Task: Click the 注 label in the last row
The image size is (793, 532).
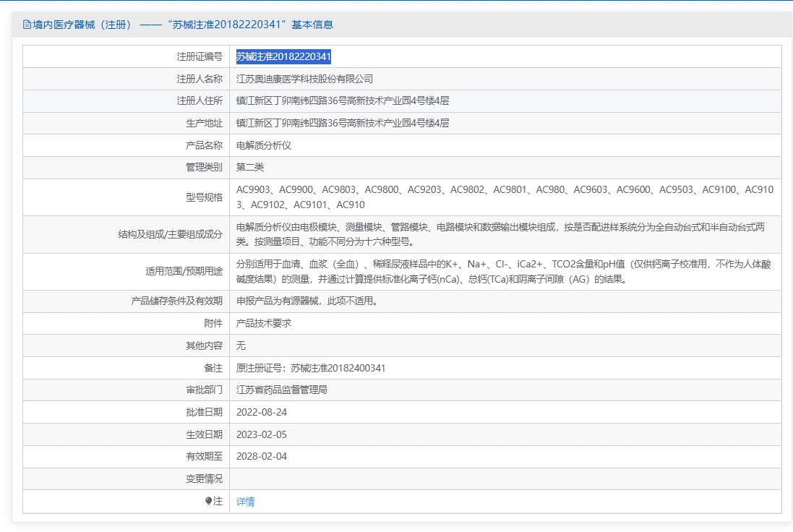Action: pos(218,501)
